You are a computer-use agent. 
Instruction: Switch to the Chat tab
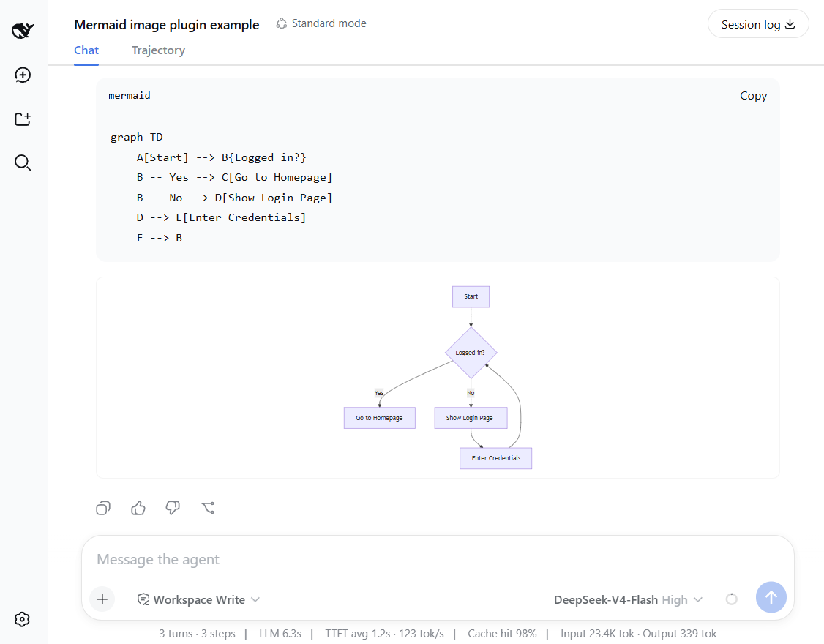[x=86, y=50]
